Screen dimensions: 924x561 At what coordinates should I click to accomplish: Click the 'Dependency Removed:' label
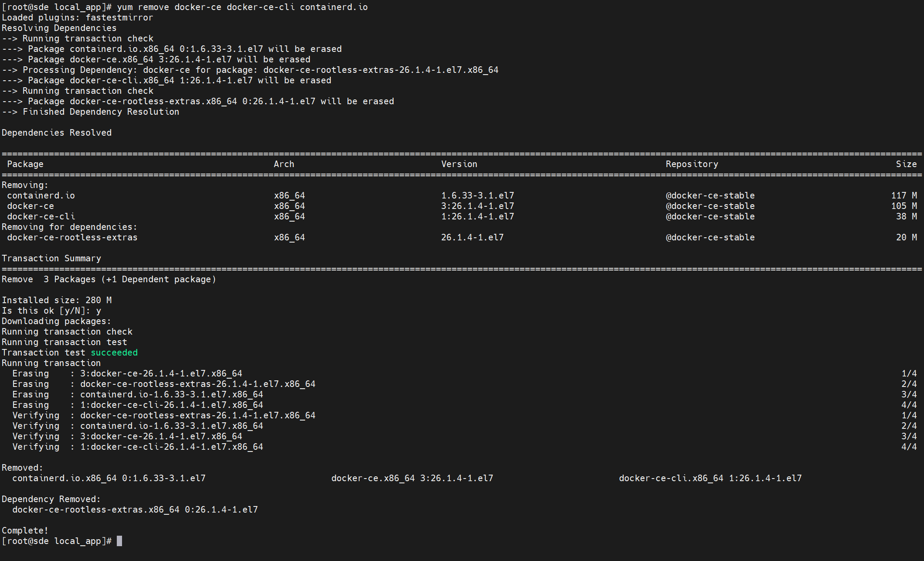[x=51, y=499]
